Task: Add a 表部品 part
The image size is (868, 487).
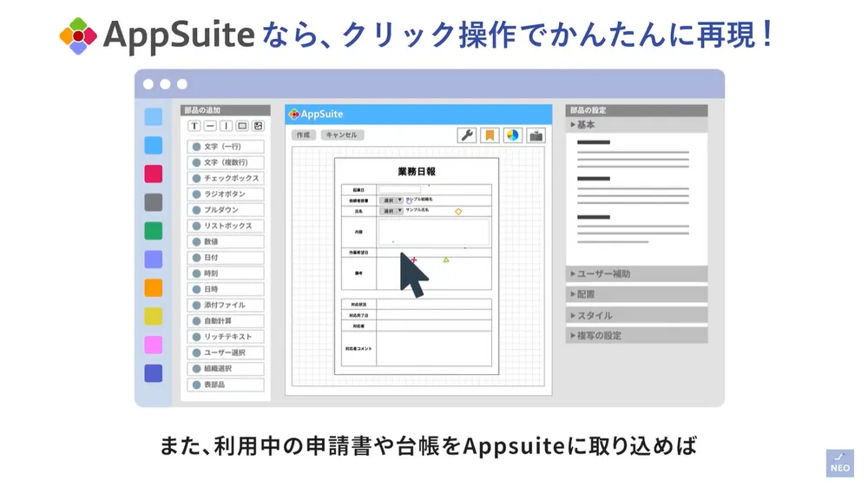Action: click(x=226, y=385)
